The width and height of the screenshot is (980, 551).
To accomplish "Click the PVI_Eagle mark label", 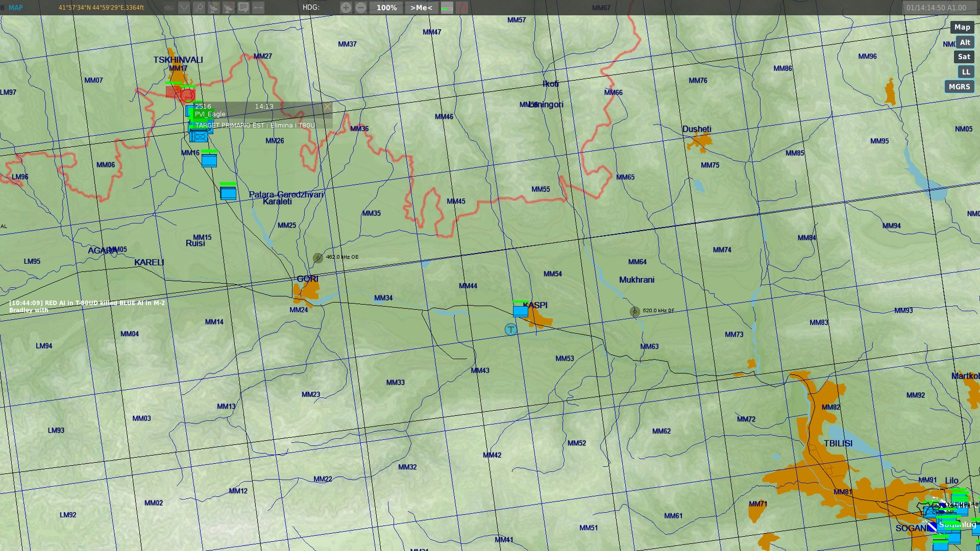I will (x=210, y=114).
